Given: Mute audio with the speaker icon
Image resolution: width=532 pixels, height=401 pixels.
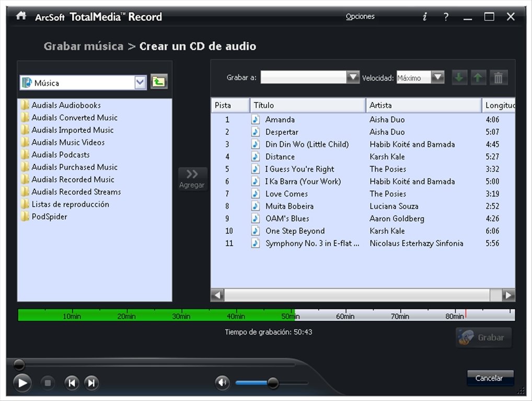Looking at the screenshot, I should (x=222, y=383).
